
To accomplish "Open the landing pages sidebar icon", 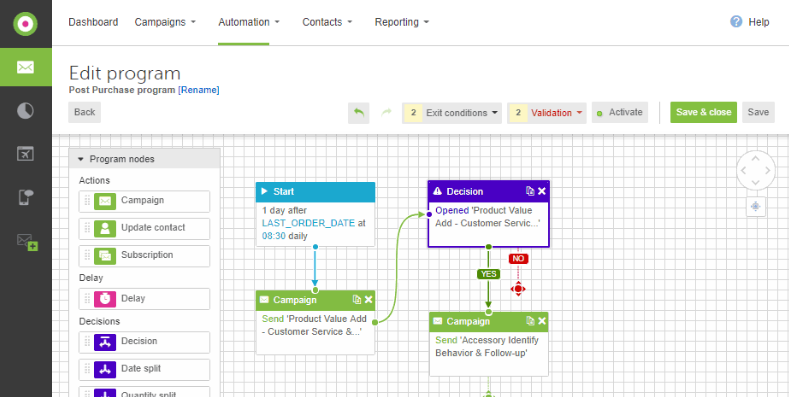I will point(25,154).
